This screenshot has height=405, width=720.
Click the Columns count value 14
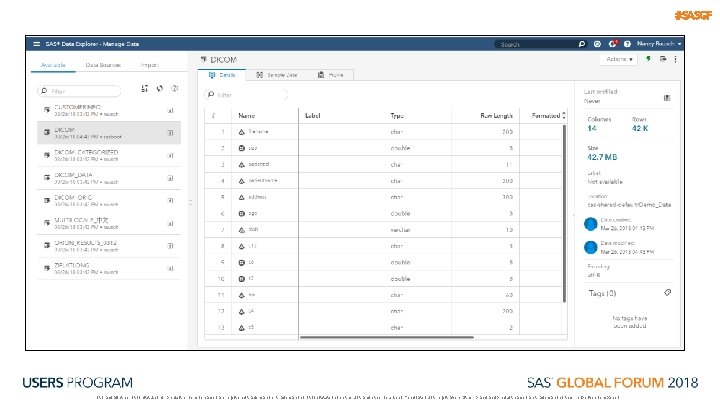(592, 129)
